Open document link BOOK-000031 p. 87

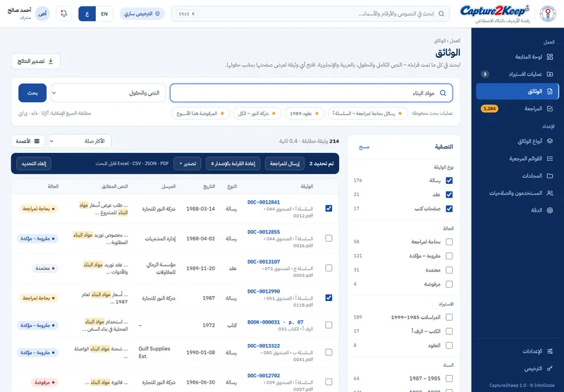276,322
